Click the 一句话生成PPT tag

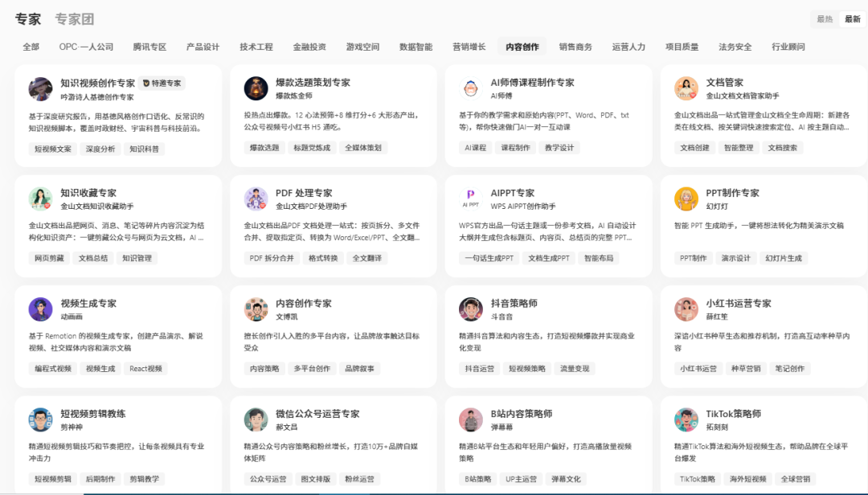click(489, 257)
